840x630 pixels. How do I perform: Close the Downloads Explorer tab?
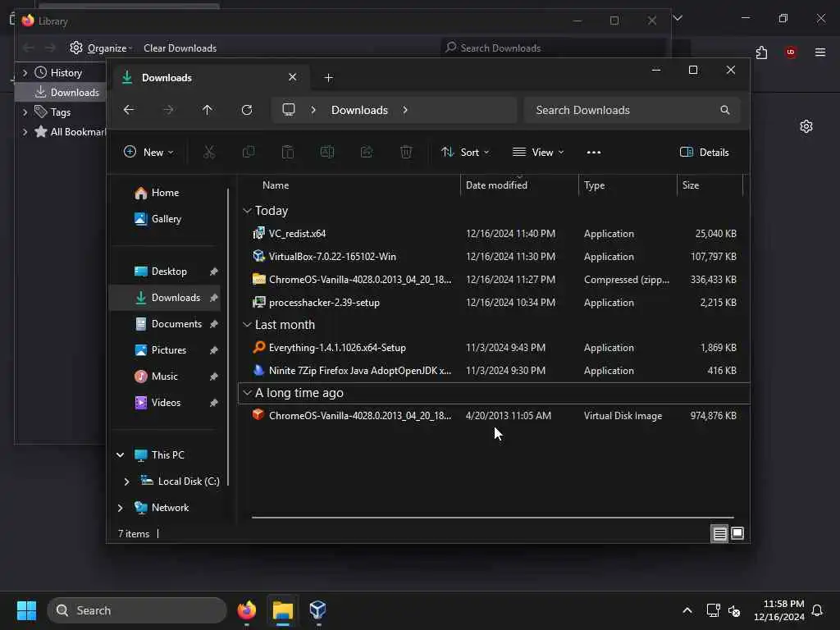293,77
